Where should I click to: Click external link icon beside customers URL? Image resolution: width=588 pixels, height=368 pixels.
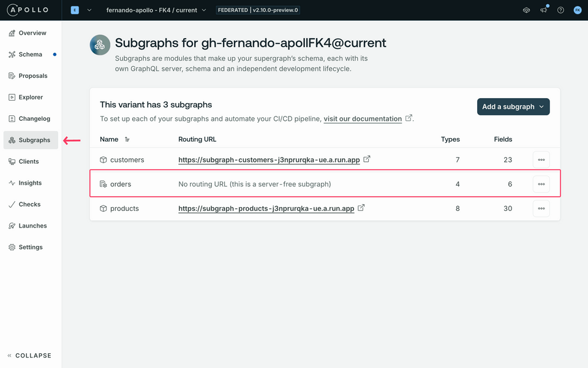367,159
